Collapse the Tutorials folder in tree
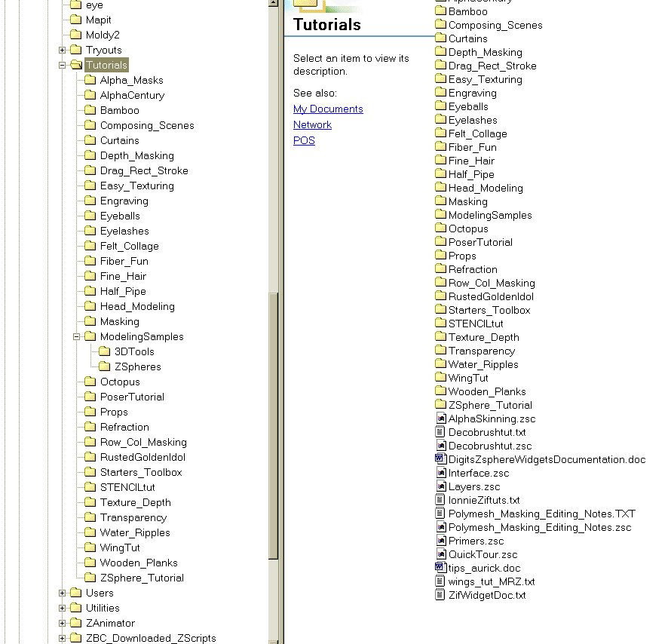671x644 pixels. 62,65
